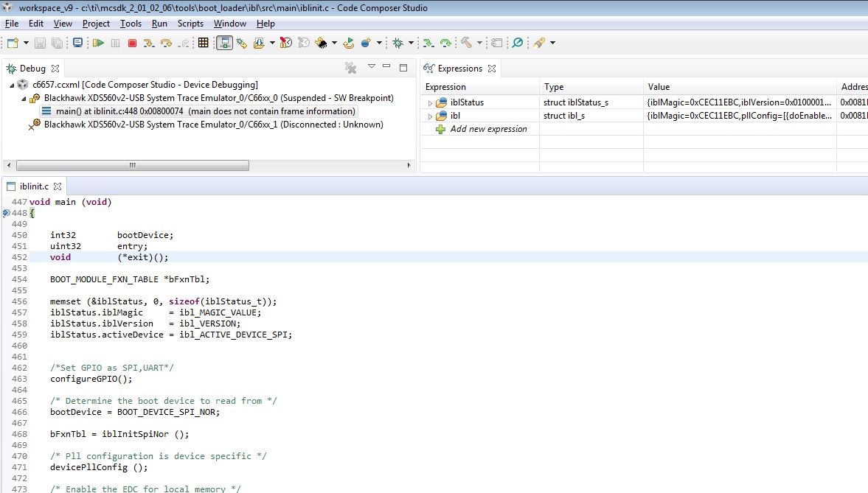The image size is (868, 493).
Task: Close the Expressions view tab
Action: [492, 69]
